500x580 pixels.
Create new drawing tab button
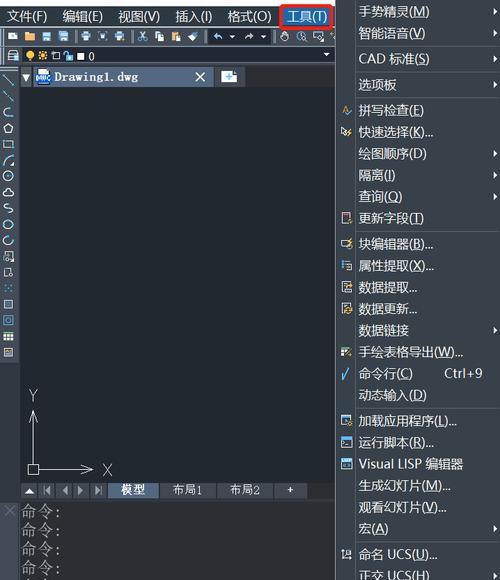pyautogui.click(x=229, y=77)
